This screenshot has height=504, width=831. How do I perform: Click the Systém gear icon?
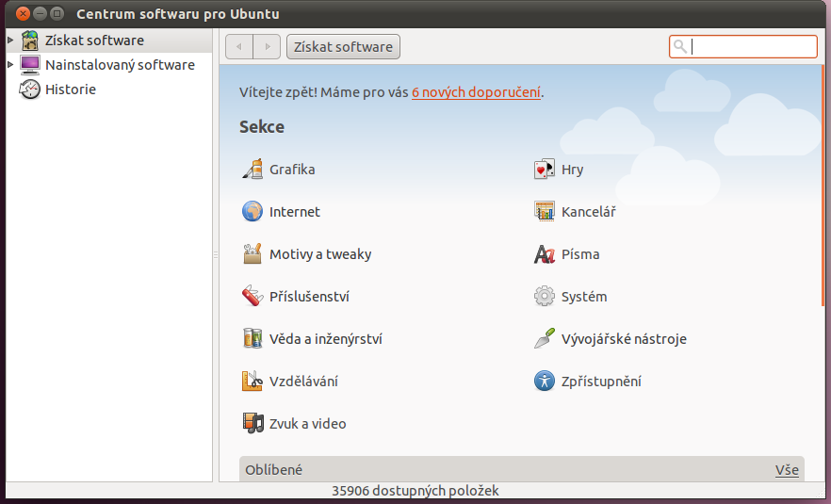click(545, 296)
